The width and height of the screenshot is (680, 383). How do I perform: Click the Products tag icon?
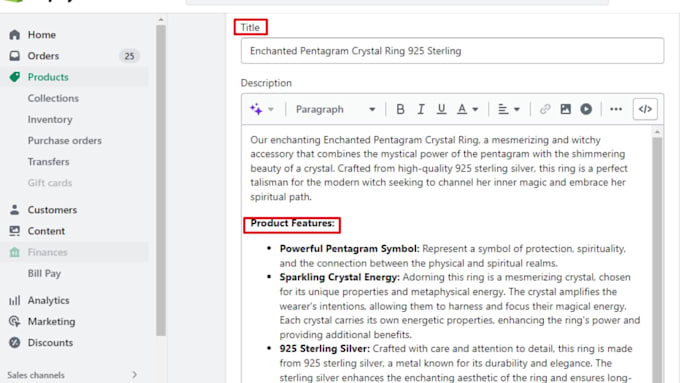tap(15, 77)
